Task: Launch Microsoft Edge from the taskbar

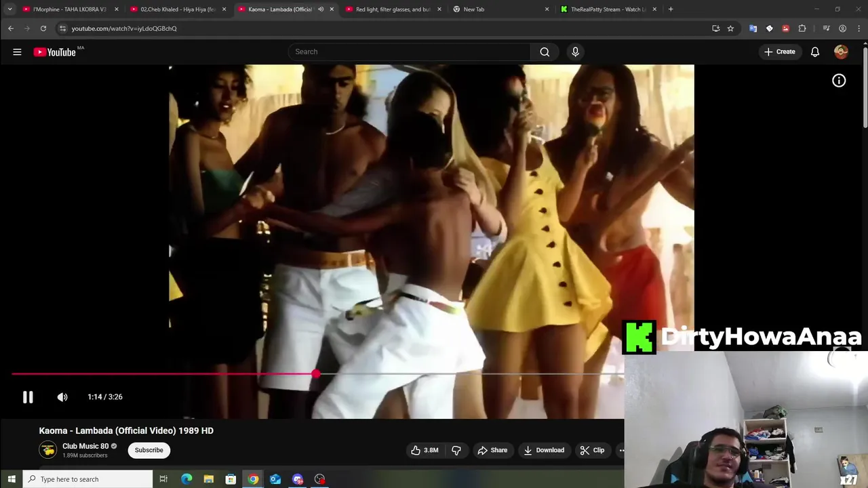Action: tap(186, 479)
